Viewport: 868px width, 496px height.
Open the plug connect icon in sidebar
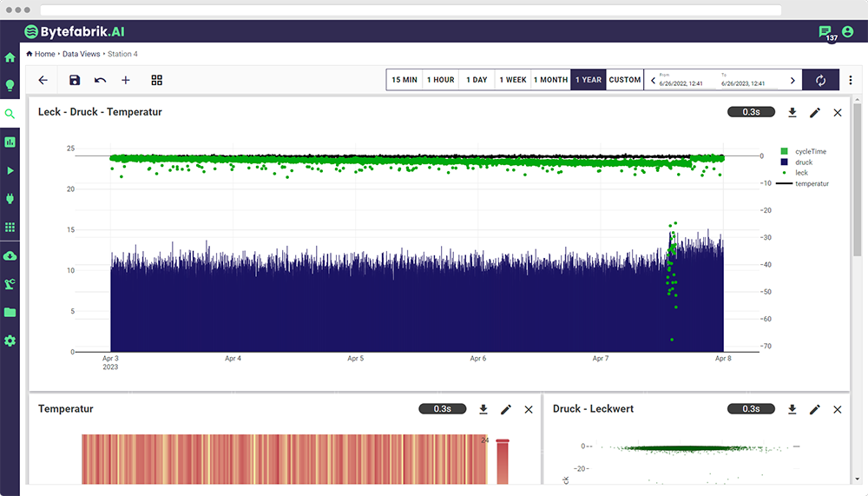pyautogui.click(x=10, y=199)
